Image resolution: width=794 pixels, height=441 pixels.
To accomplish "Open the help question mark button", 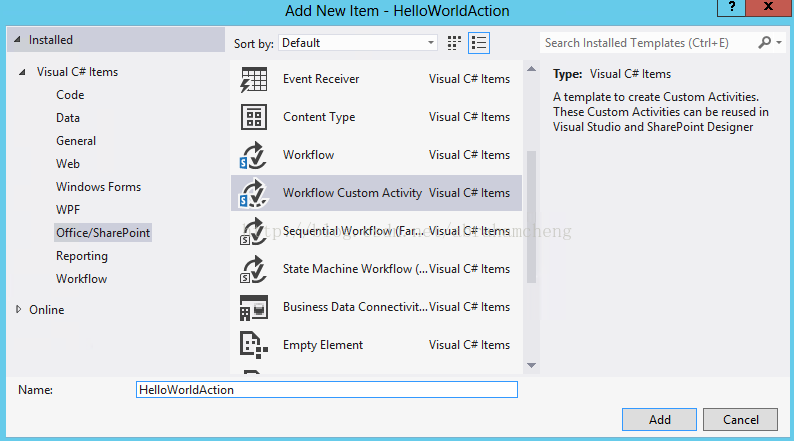I will (731, 7).
